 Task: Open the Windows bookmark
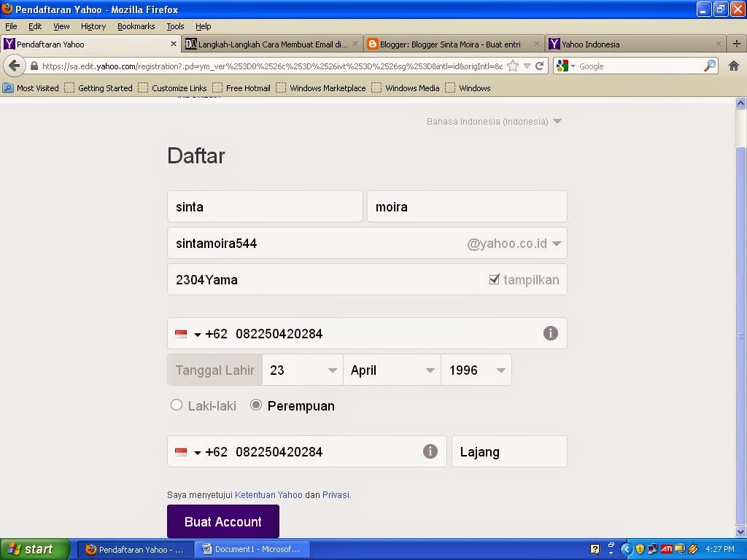point(468,88)
